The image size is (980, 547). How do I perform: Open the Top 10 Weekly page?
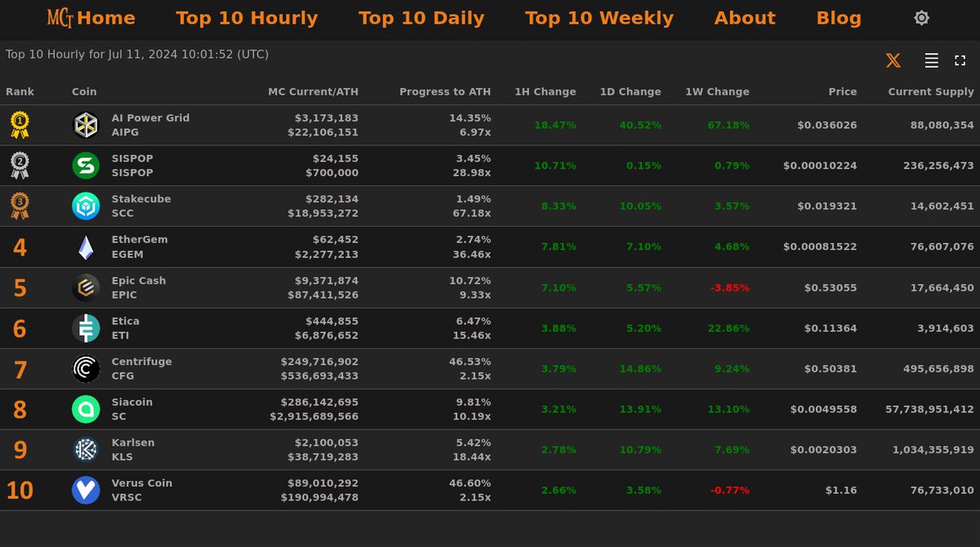599,18
